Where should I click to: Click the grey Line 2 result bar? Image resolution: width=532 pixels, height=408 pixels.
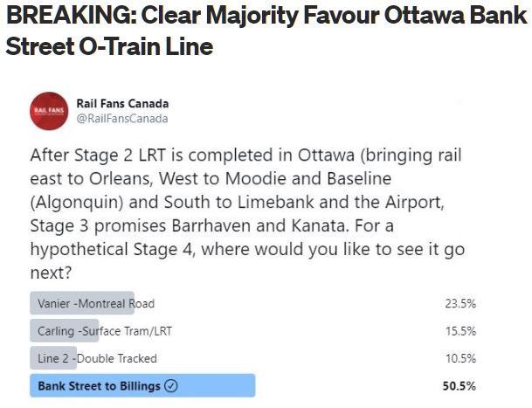(x=53, y=357)
